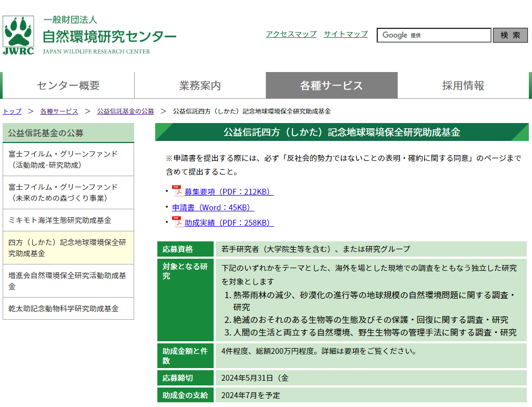Open the 募集要項 PDF link
The width and height of the screenshot is (532, 407).
(x=227, y=191)
